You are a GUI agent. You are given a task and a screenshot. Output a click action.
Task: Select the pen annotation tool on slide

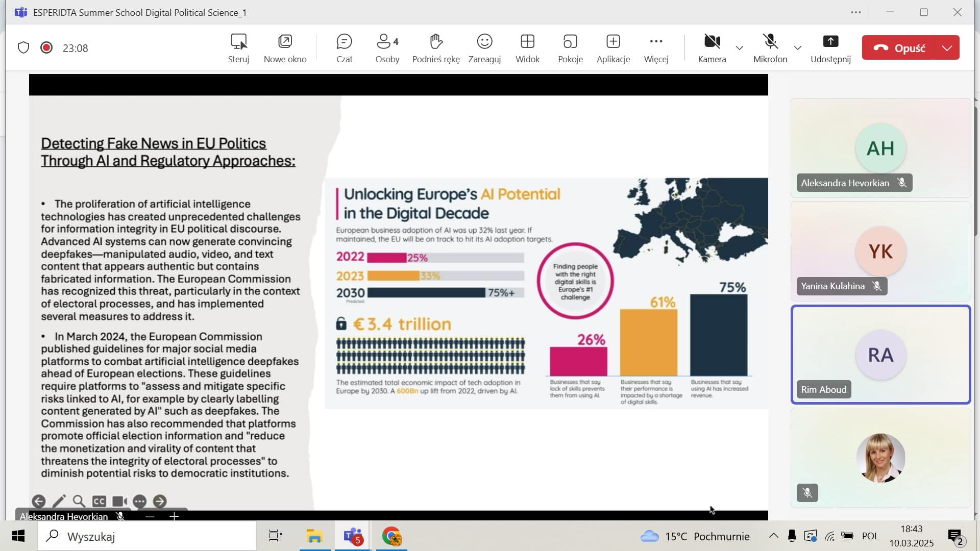[x=59, y=502]
